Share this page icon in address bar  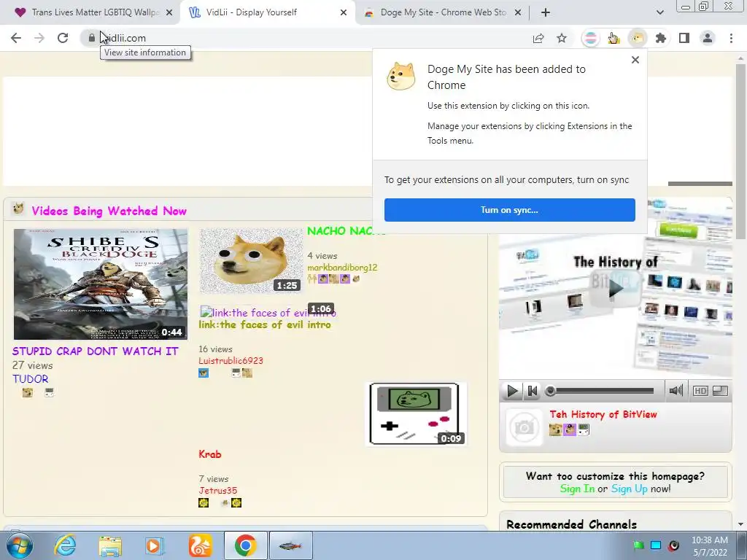tap(538, 38)
